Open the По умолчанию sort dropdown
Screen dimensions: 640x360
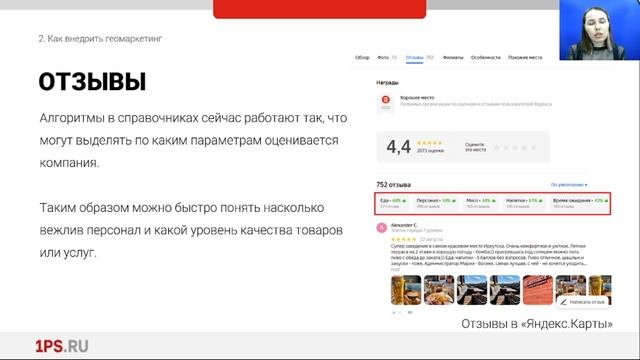569,185
